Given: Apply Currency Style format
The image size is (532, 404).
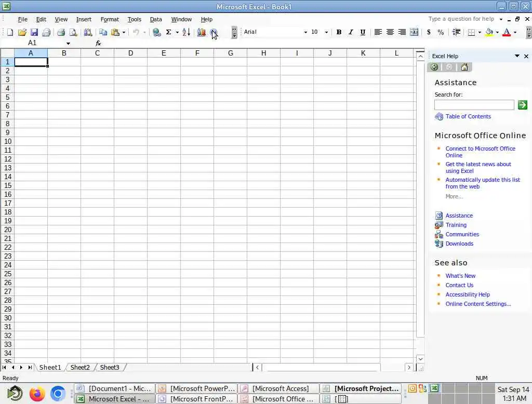Looking at the screenshot, I should pyautogui.click(x=429, y=32).
